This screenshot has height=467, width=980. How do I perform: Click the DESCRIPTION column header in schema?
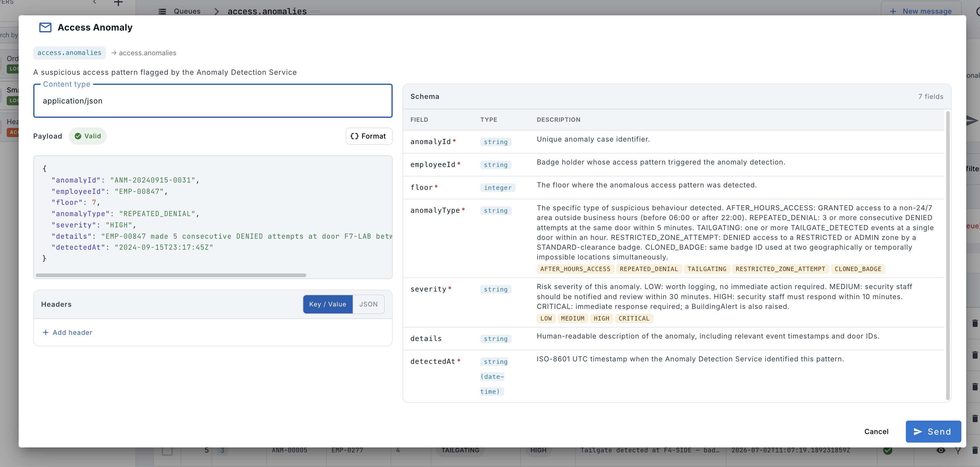(558, 120)
